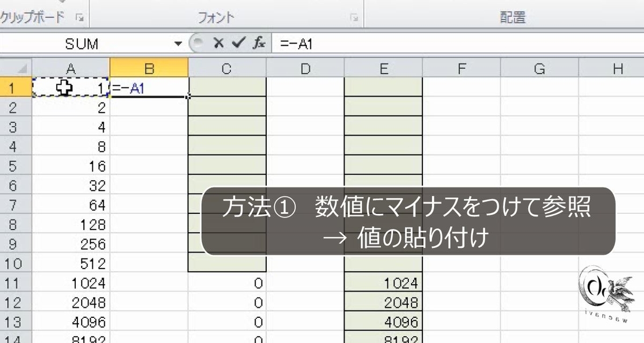The height and width of the screenshot is (343, 644).
Task: Click cell A2 with value 2
Action: coord(71,107)
